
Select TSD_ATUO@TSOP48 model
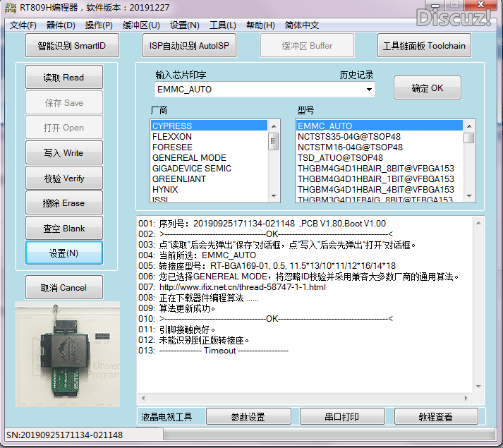click(x=379, y=158)
